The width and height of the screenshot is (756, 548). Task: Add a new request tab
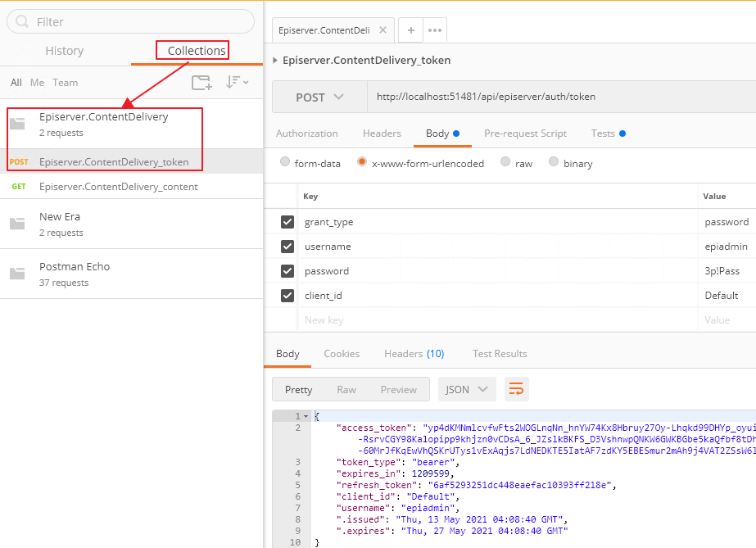(411, 30)
